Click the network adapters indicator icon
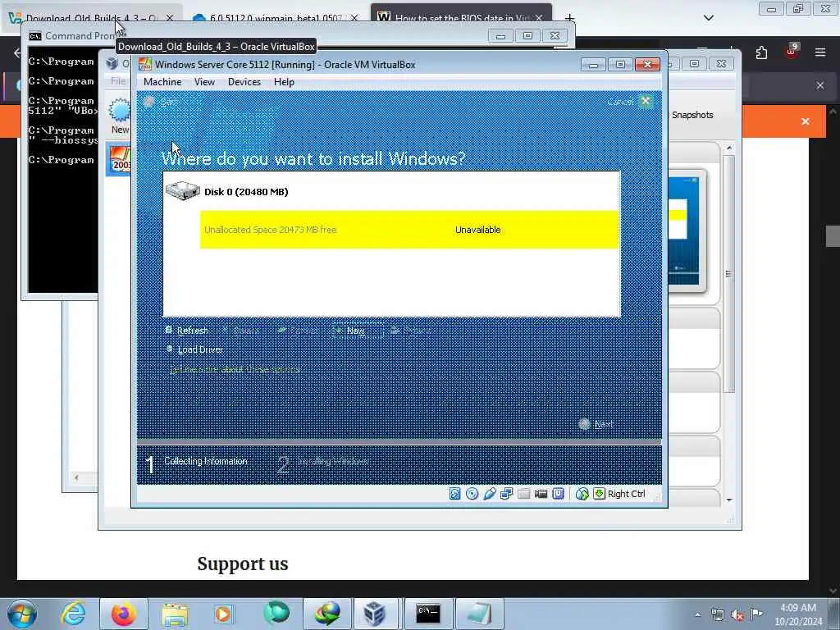Image resolution: width=840 pixels, height=630 pixels. coord(506,494)
